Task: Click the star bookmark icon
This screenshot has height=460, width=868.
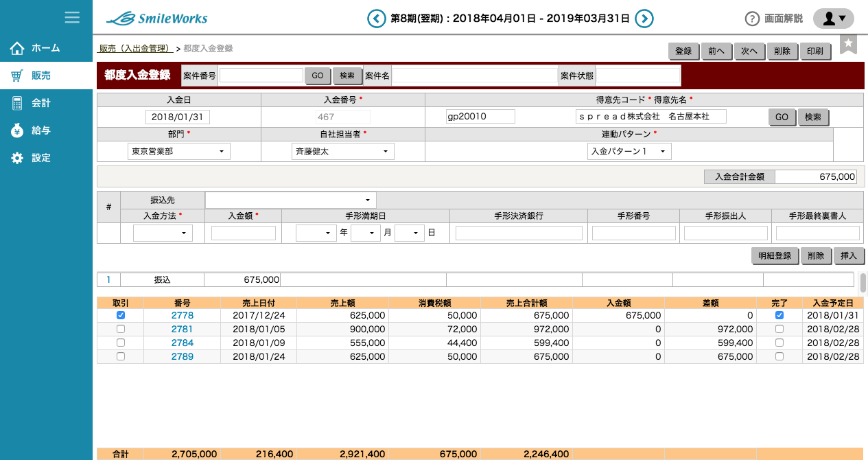Action: (x=849, y=44)
